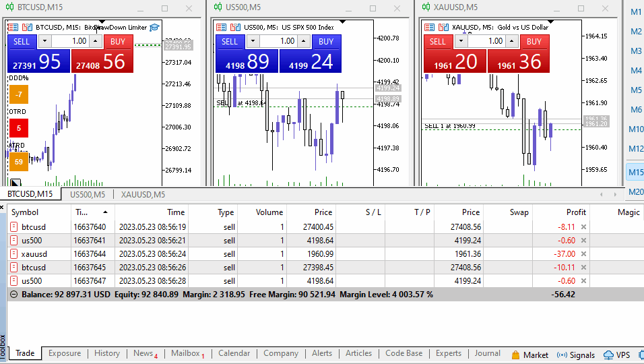The image size is (644, 364).
Task: Click the xauusd position row icon
Action: pos(13,254)
